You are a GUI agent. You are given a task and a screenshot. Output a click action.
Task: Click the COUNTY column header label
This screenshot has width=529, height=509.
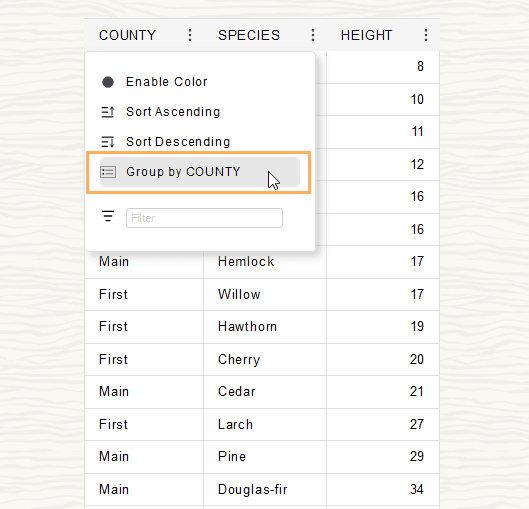[x=127, y=35]
